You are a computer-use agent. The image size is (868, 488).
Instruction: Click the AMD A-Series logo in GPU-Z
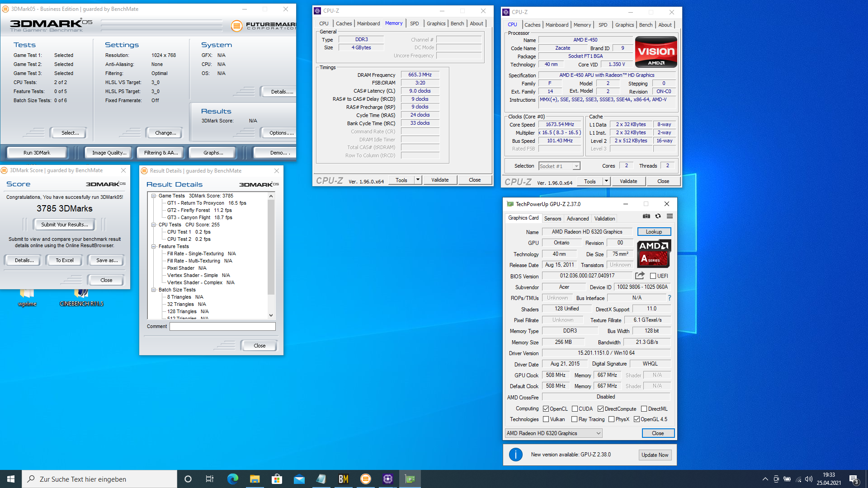coord(654,253)
